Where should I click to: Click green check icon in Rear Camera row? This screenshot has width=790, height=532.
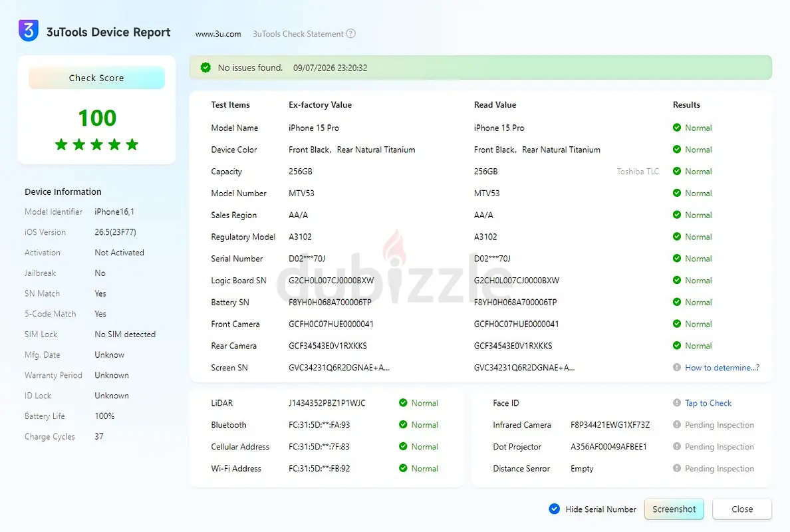click(677, 346)
